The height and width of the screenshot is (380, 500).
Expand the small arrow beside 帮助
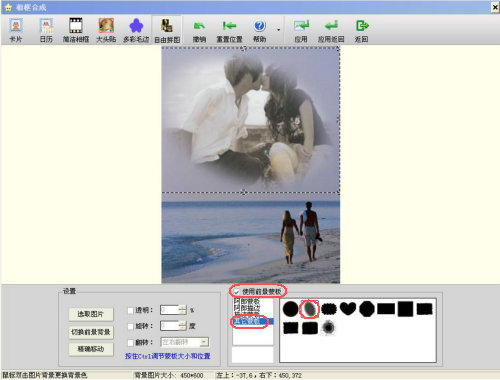(278, 30)
